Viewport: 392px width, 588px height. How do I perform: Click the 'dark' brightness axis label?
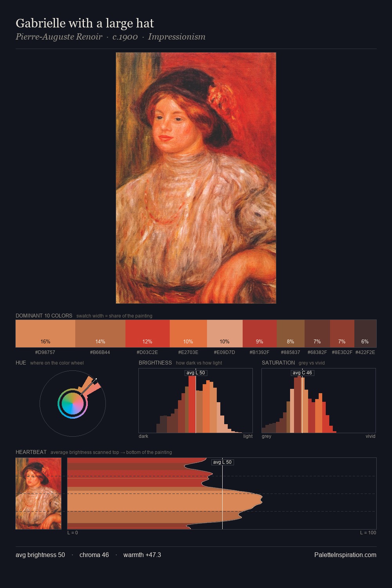[143, 436]
